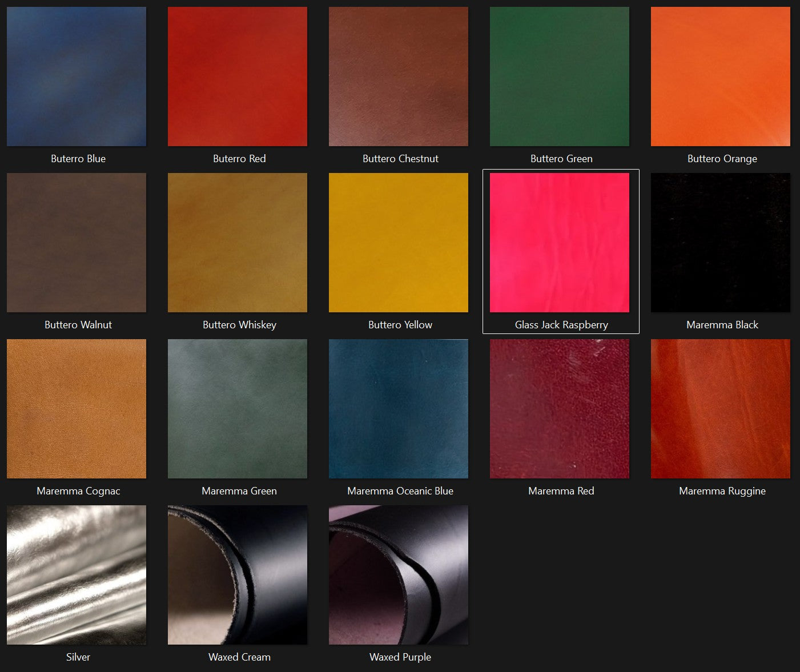Select the Silver metallic leather thumbnail
The width and height of the screenshot is (800, 672).
pos(77,575)
